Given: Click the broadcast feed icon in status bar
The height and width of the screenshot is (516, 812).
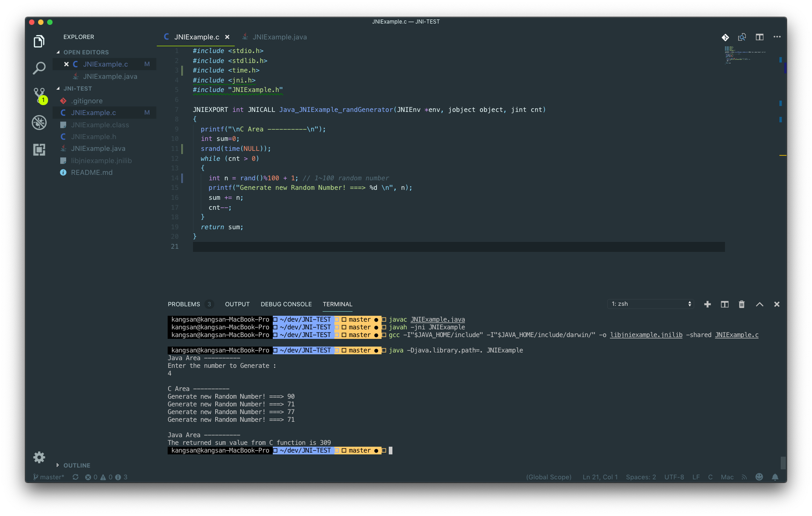Looking at the screenshot, I should [x=744, y=477].
